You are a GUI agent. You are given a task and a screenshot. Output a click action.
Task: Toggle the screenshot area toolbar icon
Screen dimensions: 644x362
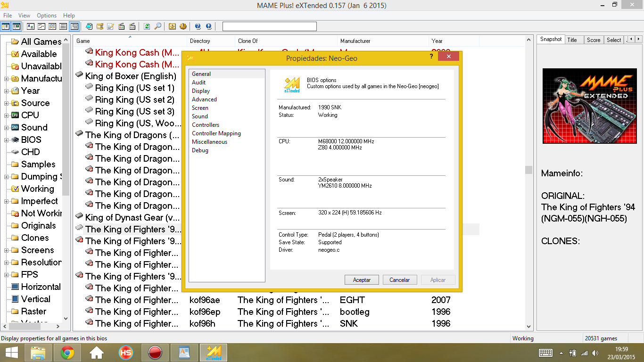pyautogui.click(x=17, y=26)
